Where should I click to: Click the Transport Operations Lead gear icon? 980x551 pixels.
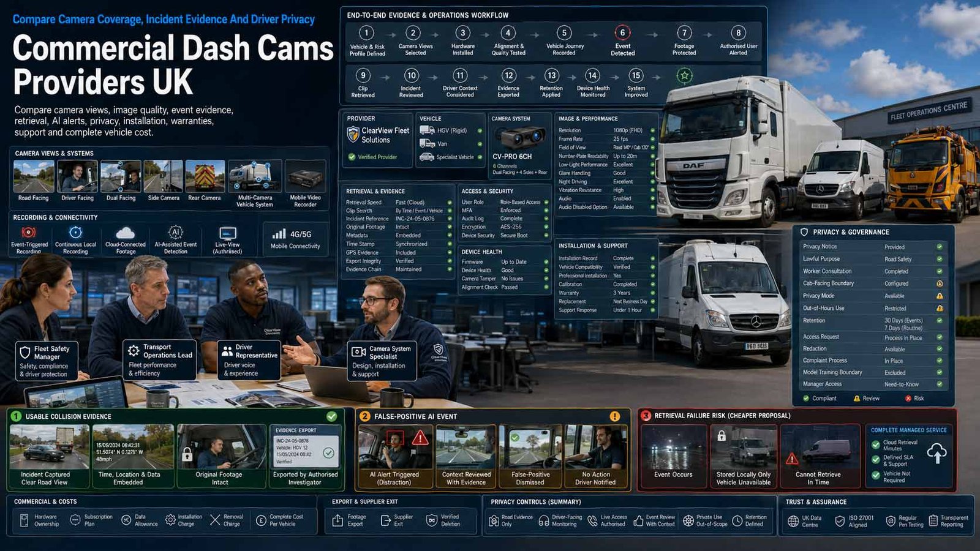point(134,351)
